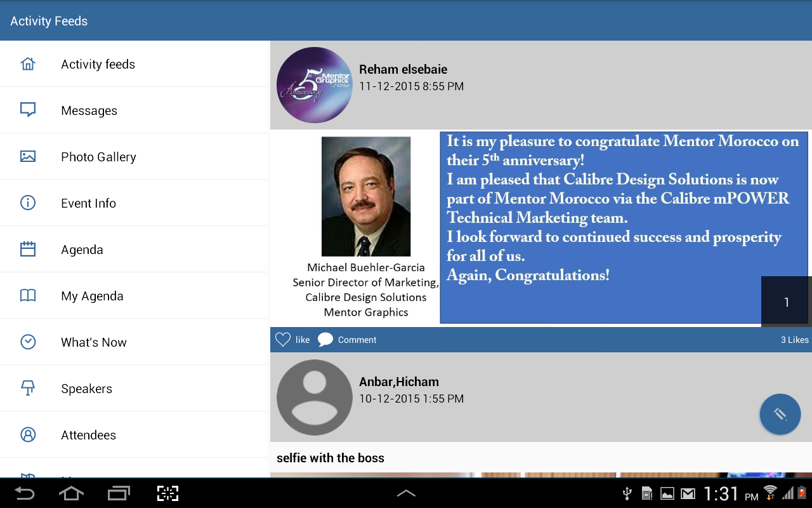Select My Agenda from the side menu
Viewport: 812px width, 508px height.
pos(134,296)
